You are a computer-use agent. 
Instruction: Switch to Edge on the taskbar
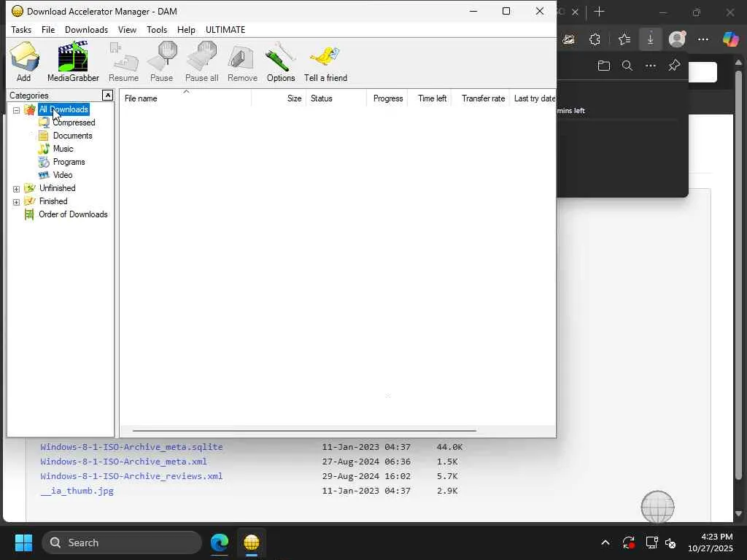pyautogui.click(x=220, y=542)
